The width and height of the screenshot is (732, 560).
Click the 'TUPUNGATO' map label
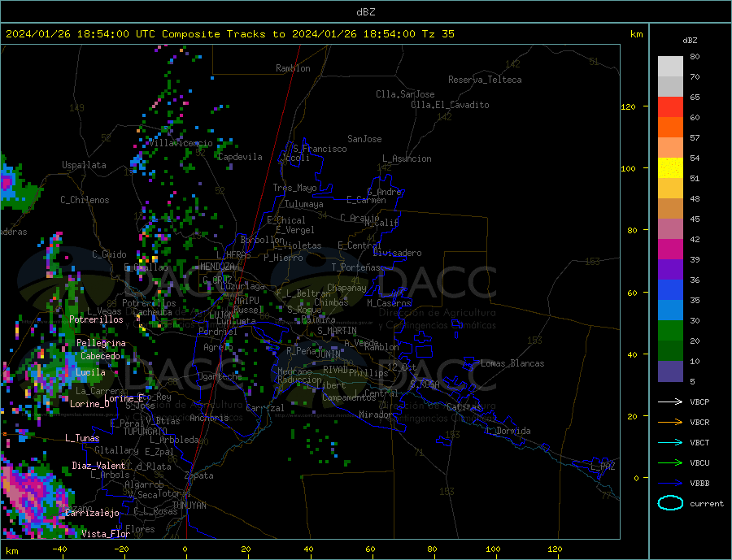[146, 432]
